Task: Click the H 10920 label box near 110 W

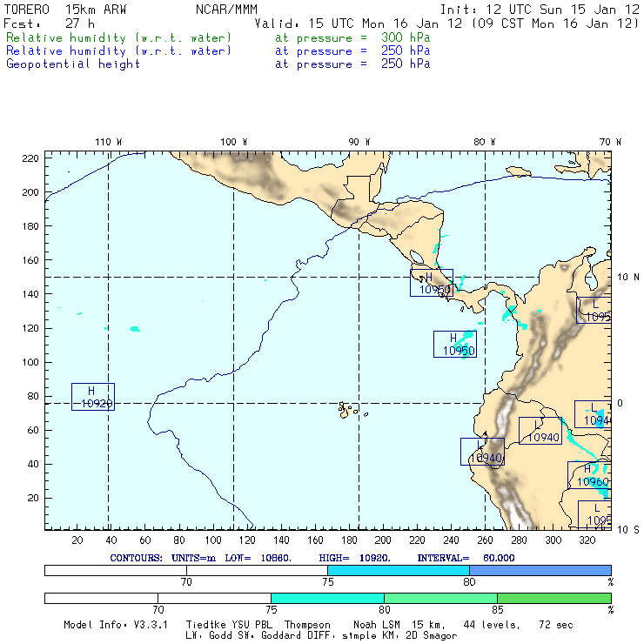Action: pyautogui.click(x=93, y=397)
